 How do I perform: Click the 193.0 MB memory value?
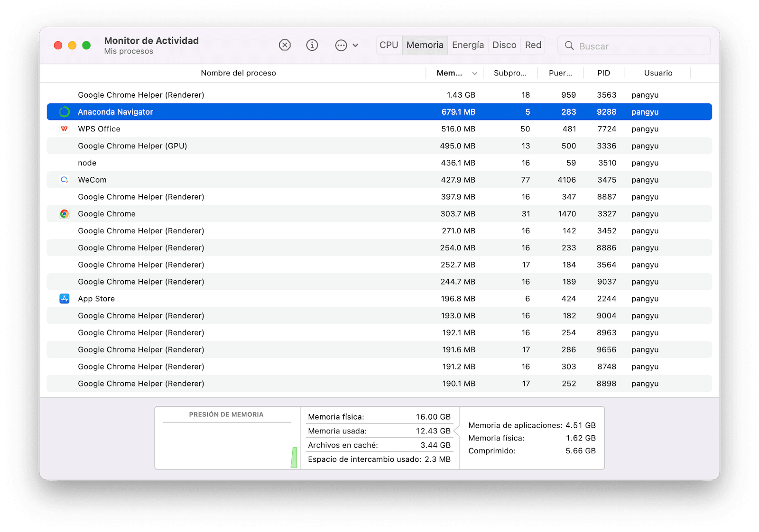click(x=458, y=316)
